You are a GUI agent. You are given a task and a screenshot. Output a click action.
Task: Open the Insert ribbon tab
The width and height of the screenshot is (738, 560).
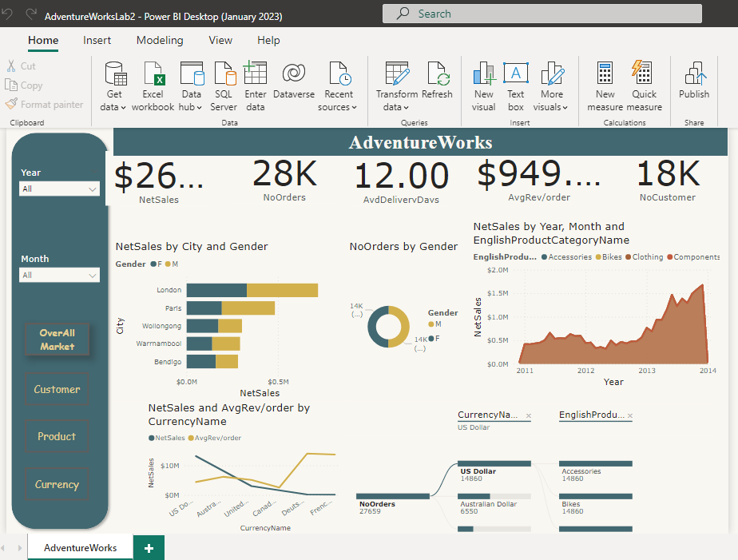pyautogui.click(x=97, y=40)
